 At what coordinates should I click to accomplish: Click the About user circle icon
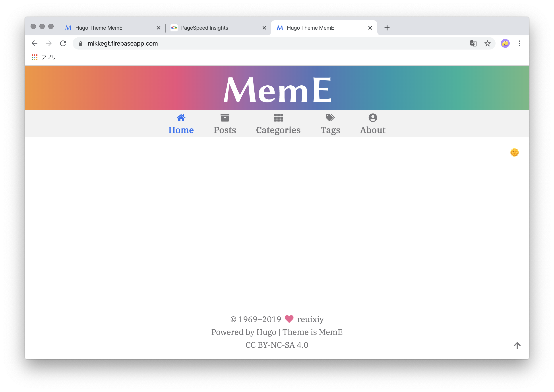pyautogui.click(x=373, y=118)
